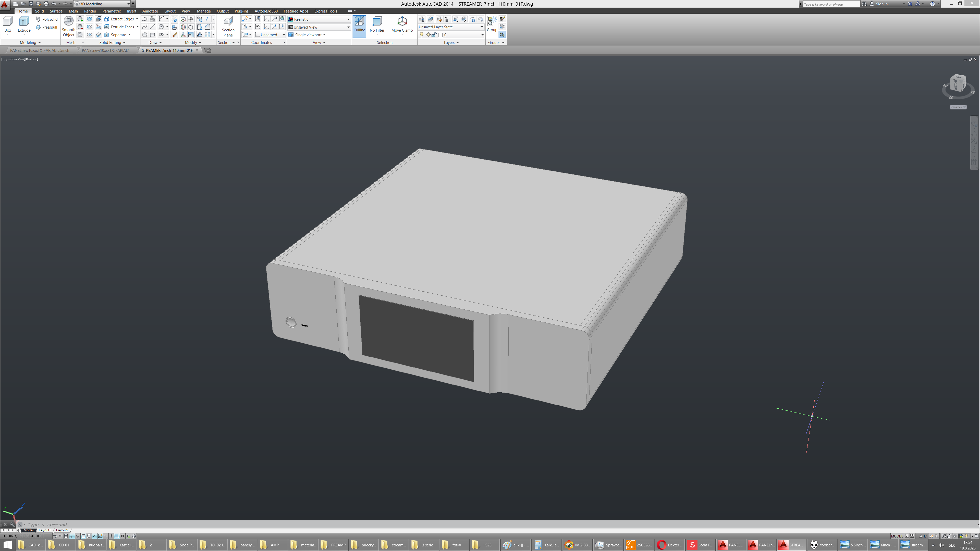Expand the 3D Modeling workspace dropdown
The image size is (980, 551).
(128, 4)
